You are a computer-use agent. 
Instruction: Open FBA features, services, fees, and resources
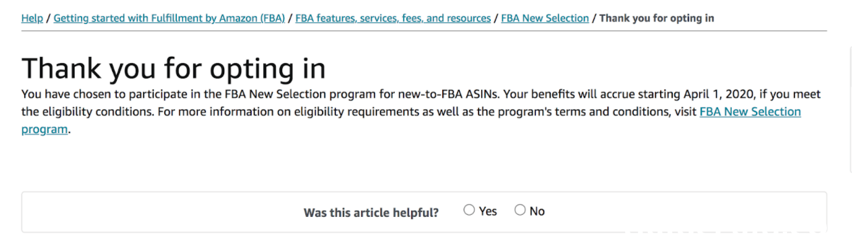tap(394, 18)
